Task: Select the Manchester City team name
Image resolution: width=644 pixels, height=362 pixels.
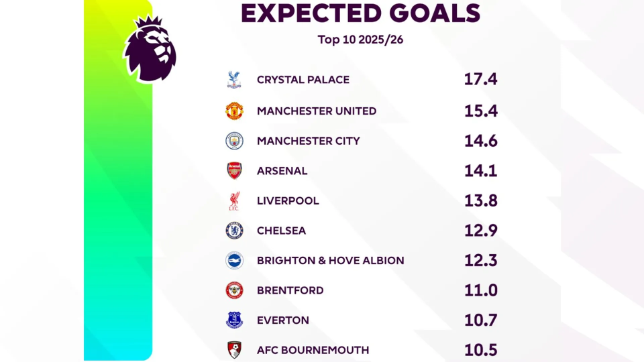Action: 308,141
